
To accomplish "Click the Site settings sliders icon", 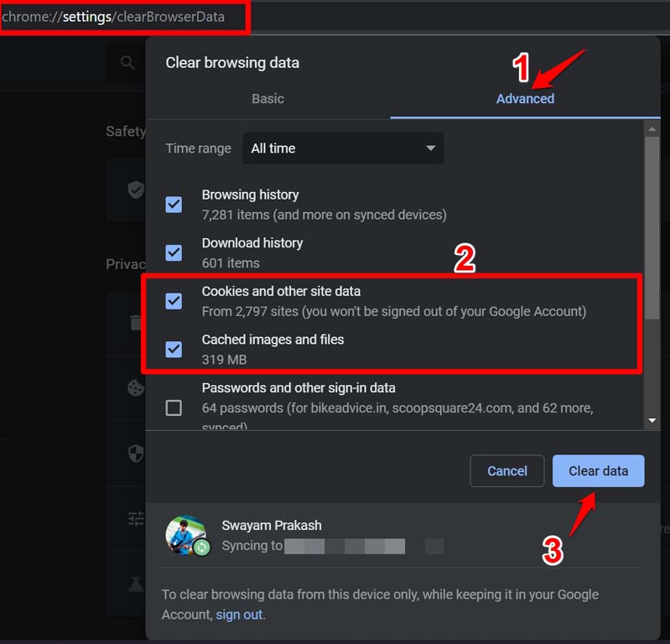I will point(136,519).
